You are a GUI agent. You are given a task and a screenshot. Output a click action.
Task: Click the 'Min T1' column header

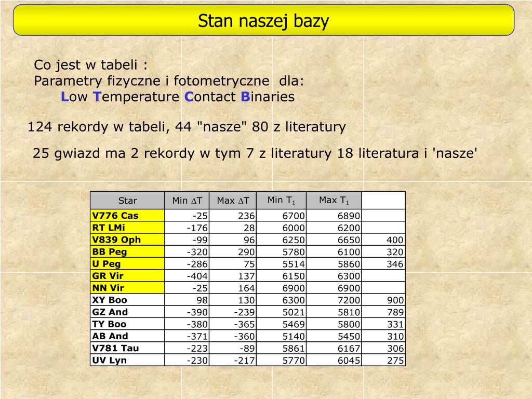pos(281,201)
